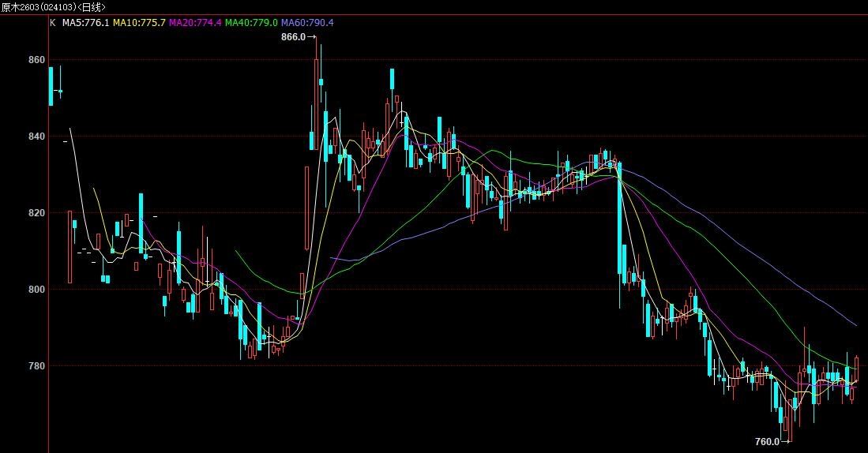Click the arrow next to 866.0 label
The height and width of the screenshot is (453, 868).
(311, 37)
